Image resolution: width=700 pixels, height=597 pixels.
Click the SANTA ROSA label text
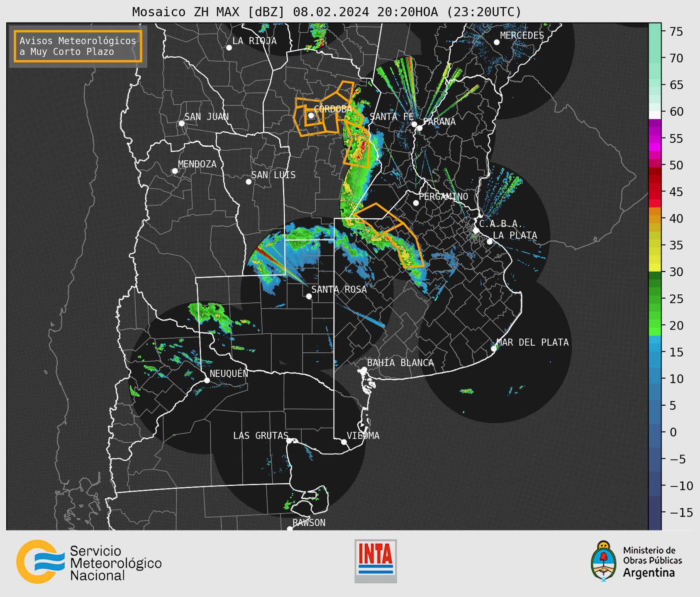(339, 289)
